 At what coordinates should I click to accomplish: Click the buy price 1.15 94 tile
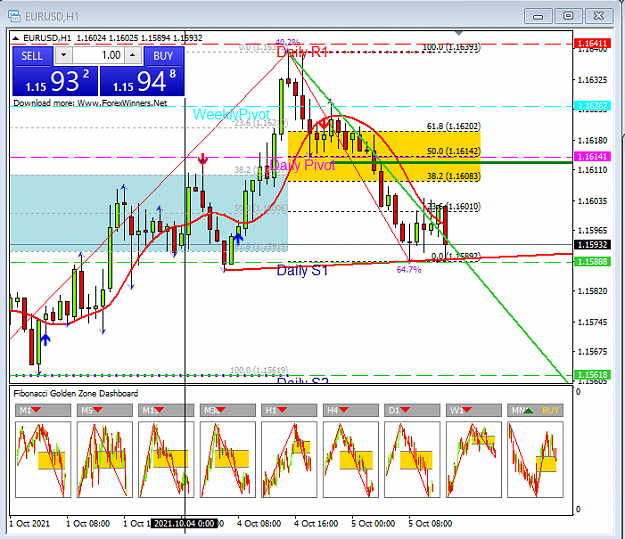tap(142, 81)
